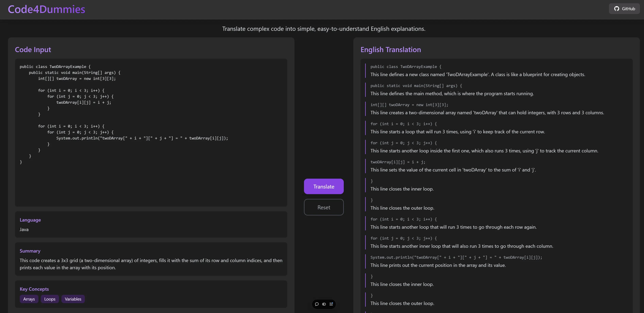
Task: Open the menu list icon with notification dot
Action: (331, 304)
